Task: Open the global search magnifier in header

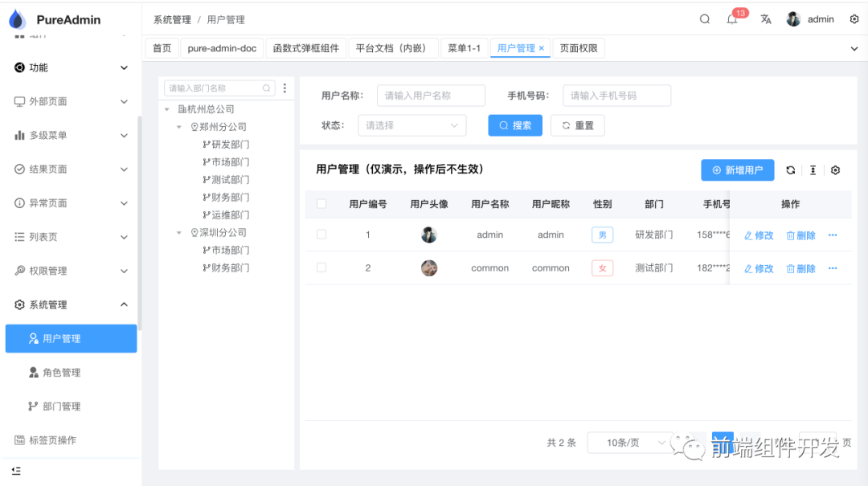Action: pos(704,18)
